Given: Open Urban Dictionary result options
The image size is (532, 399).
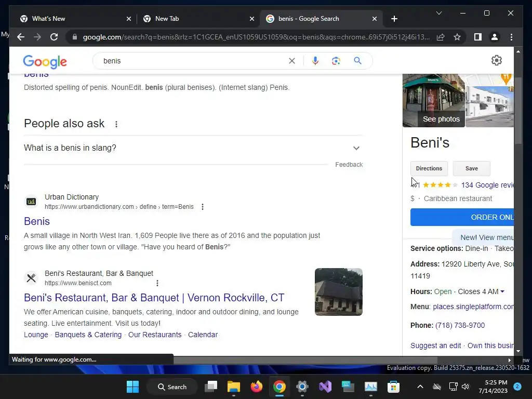Looking at the screenshot, I should tap(203, 207).
